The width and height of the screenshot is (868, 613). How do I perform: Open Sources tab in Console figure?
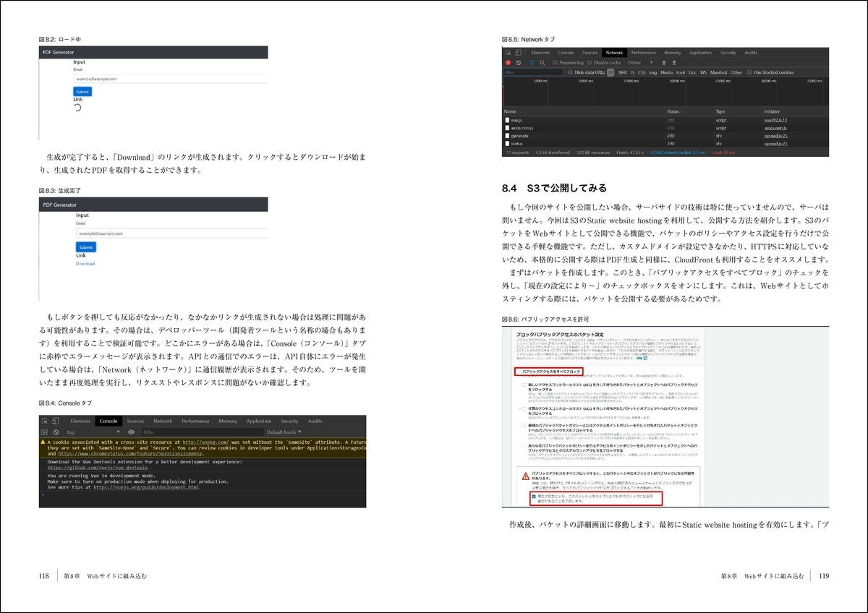point(135,421)
